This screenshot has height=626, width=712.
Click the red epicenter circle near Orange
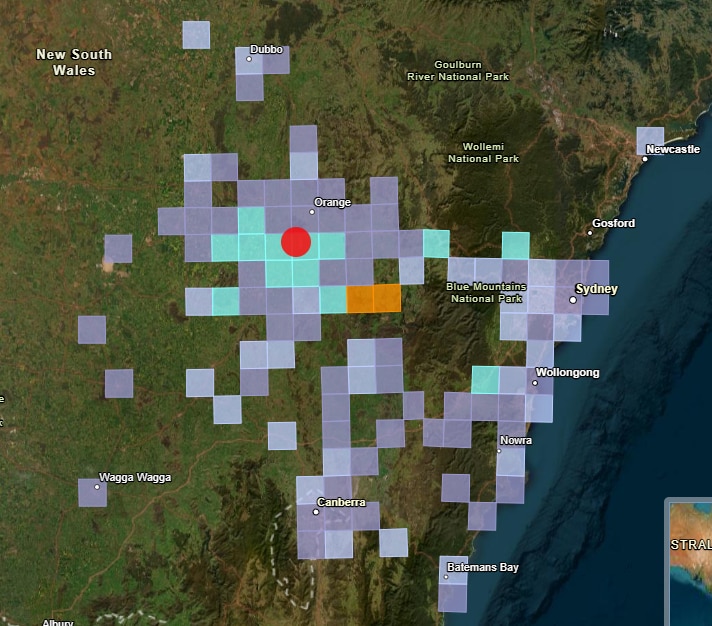click(x=296, y=242)
